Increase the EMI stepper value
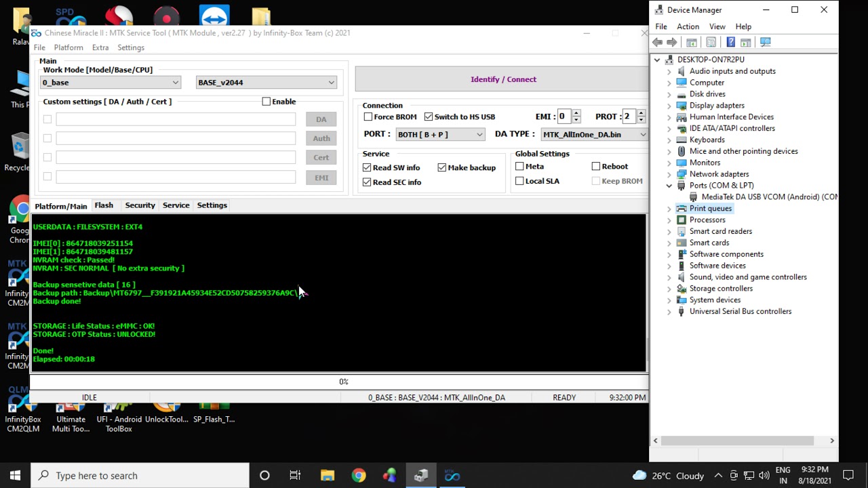The width and height of the screenshot is (868, 488). click(576, 113)
